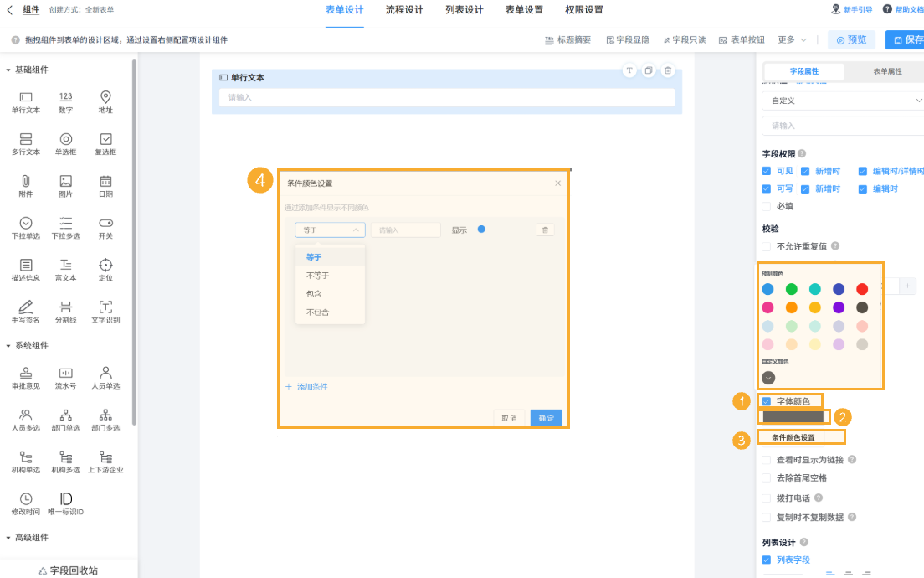Pick the purple preset color swatch

(839, 307)
